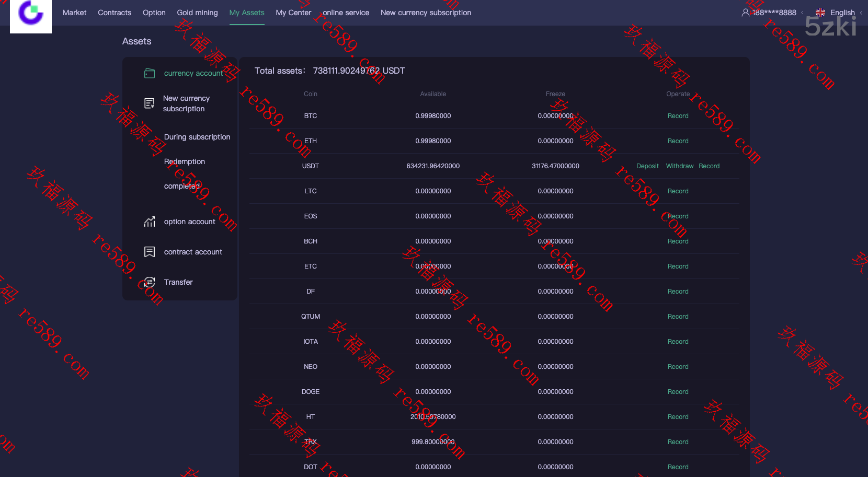Viewport: 868px width, 477px height.
Task: Click the user profile icon
Action: pyautogui.click(x=746, y=13)
